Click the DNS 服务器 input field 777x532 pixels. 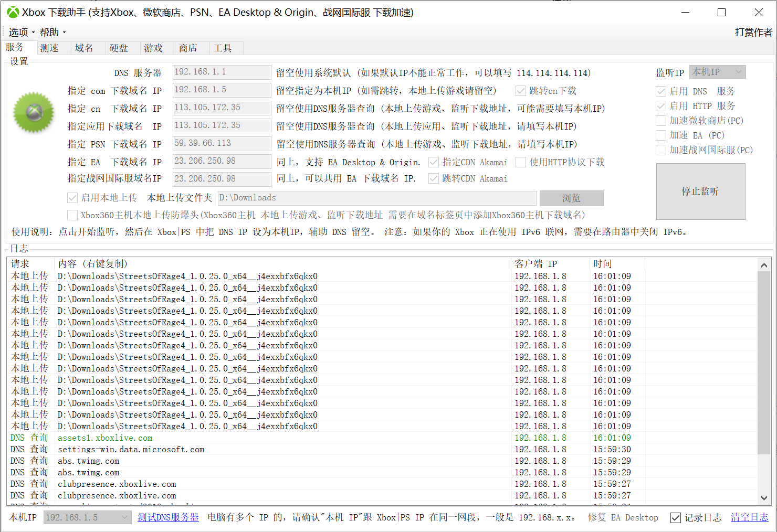(x=222, y=72)
